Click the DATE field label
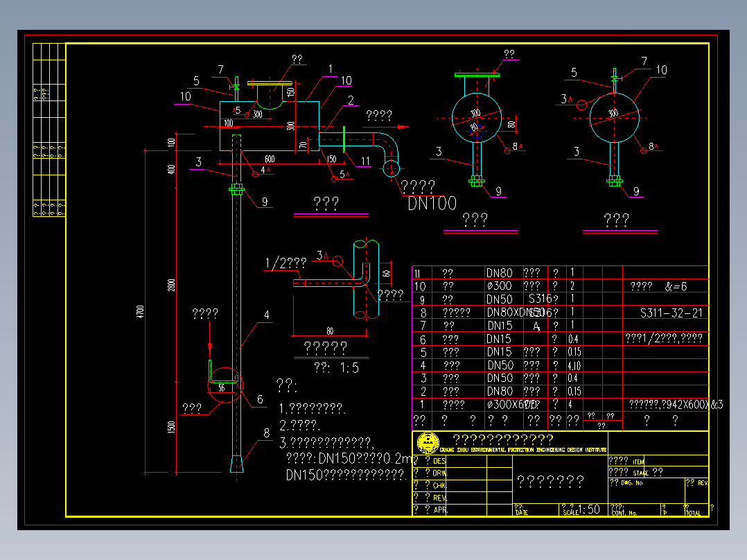 (522, 513)
